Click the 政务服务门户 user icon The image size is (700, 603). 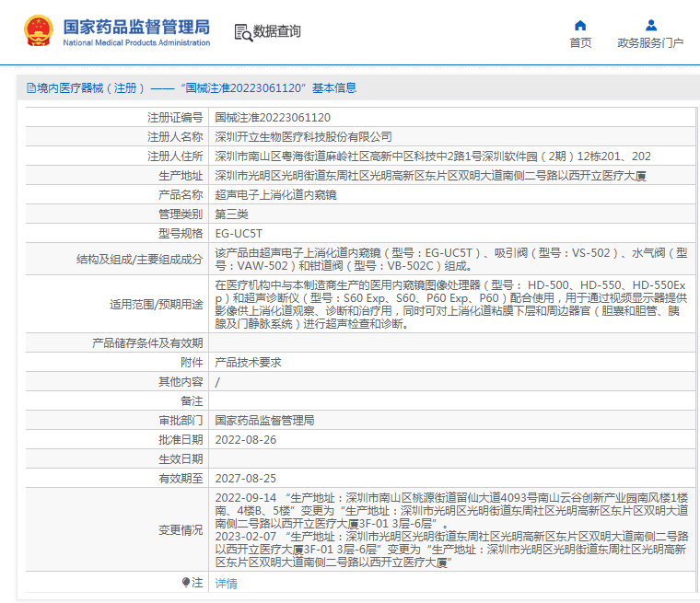(651, 25)
